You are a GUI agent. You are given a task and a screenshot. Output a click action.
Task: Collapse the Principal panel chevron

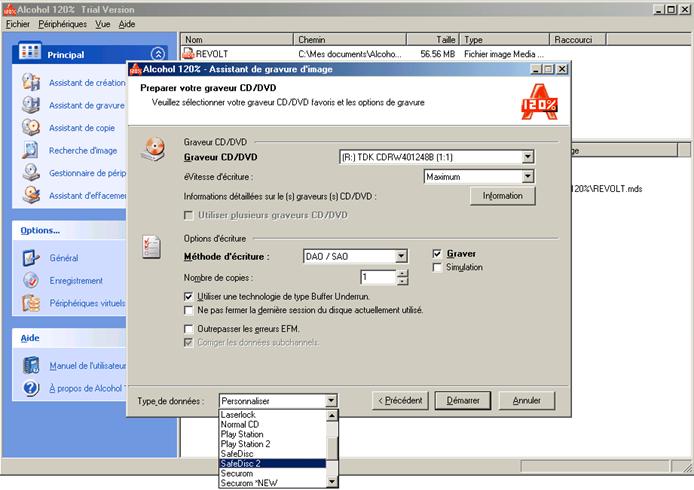click(x=158, y=54)
